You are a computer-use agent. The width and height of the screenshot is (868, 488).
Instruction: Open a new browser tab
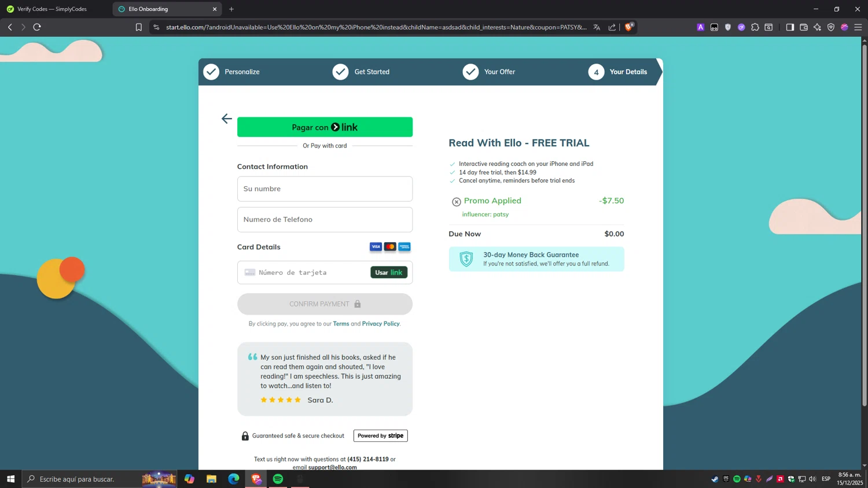[231, 9]
